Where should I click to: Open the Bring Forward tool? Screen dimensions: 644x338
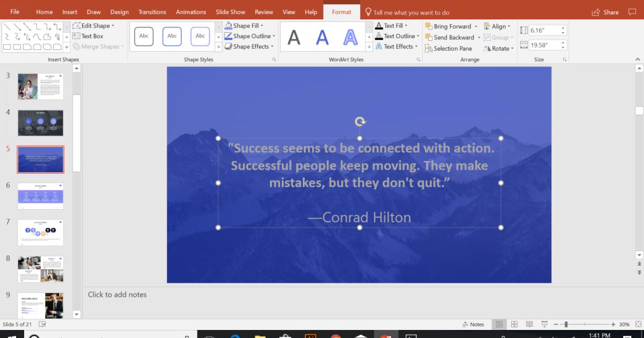451,26
